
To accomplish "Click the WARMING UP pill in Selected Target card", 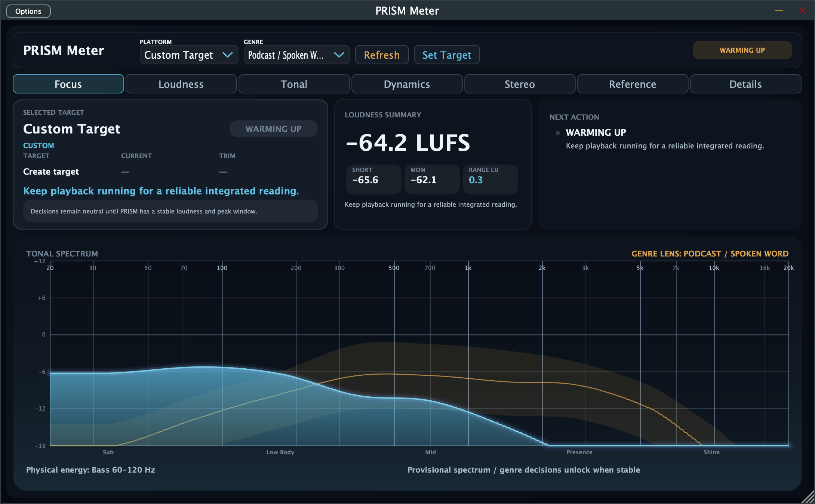I will (x=273, y=129).
